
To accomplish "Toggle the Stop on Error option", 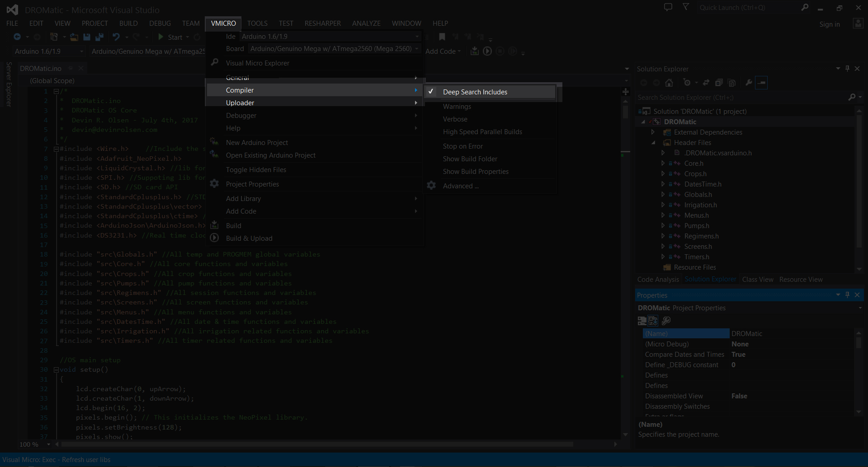I will (490, 146).
